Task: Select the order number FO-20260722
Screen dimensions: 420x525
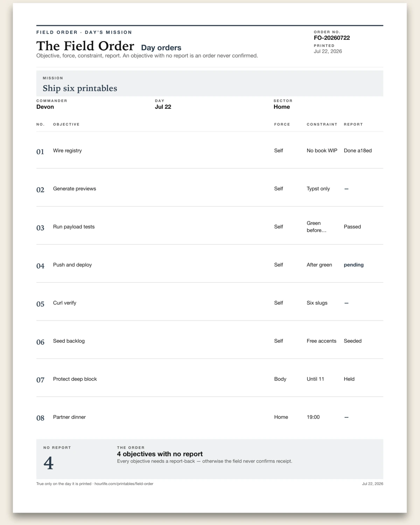Action: click(x=332, y=38)
